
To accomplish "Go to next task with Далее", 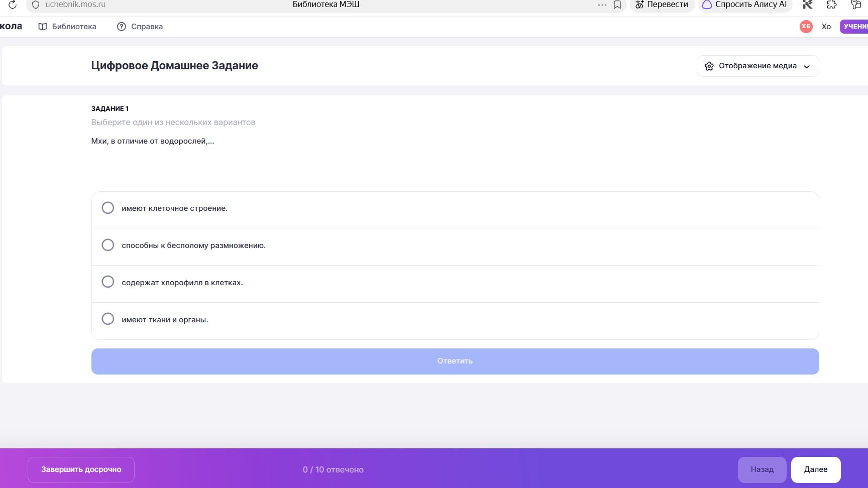I will [816, 470].
